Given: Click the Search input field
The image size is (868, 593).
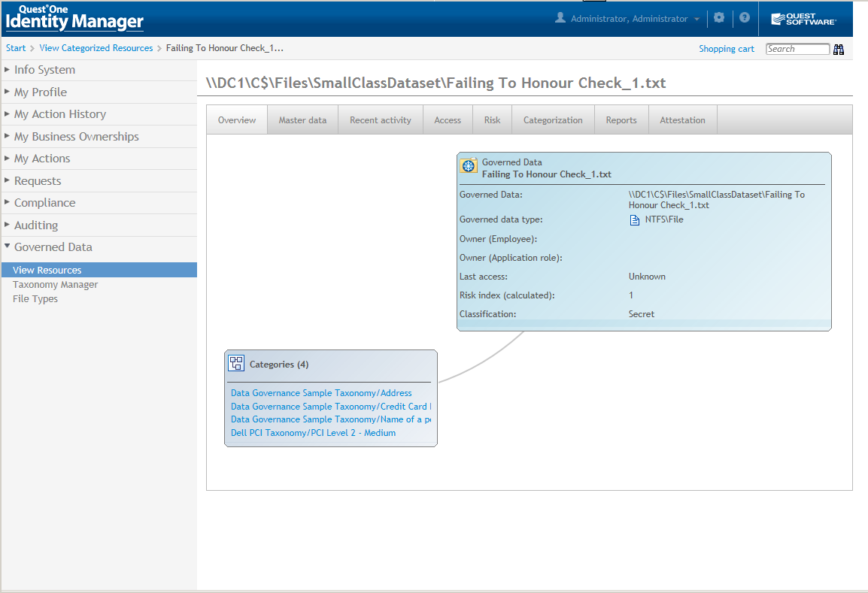Looking at the screenshot, I should point(798,49).
